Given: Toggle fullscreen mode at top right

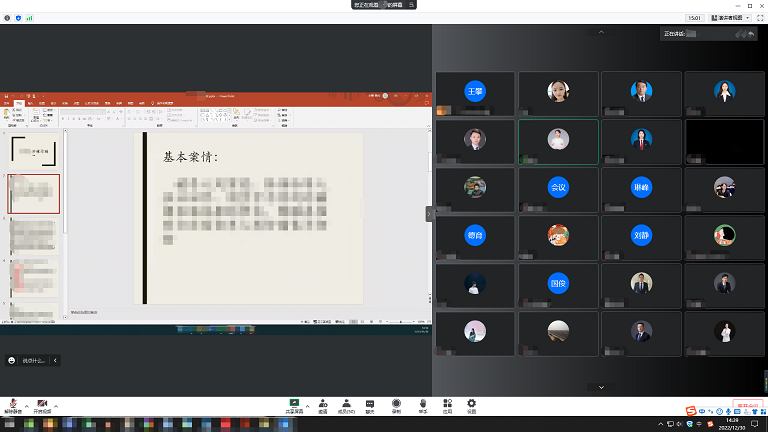Looking at the screenshot, I should (x=758, y=18).
